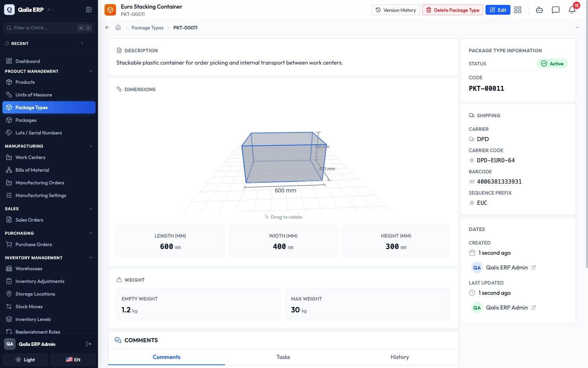Click the calendar icon under Created
Image resolution: width=588 pixels, height=368 pixels.
click(472, 253)
